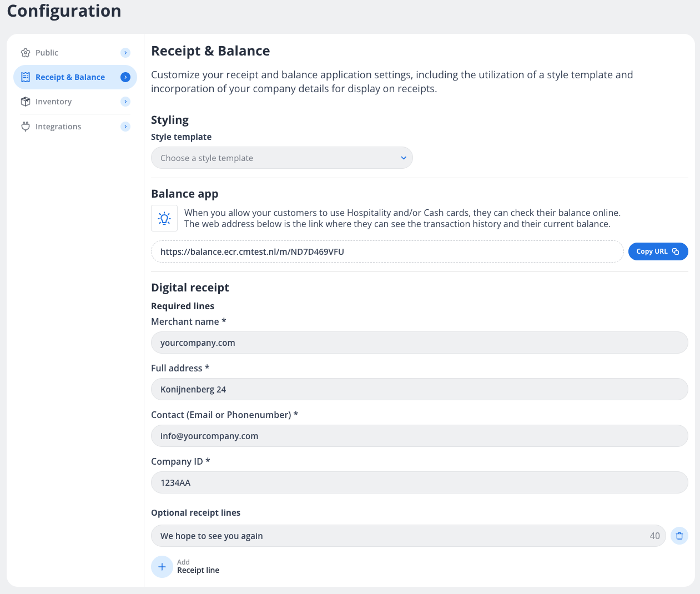
Task: Click the Receipt & Balance receipt icon
Action: click(x=26, y=77)
